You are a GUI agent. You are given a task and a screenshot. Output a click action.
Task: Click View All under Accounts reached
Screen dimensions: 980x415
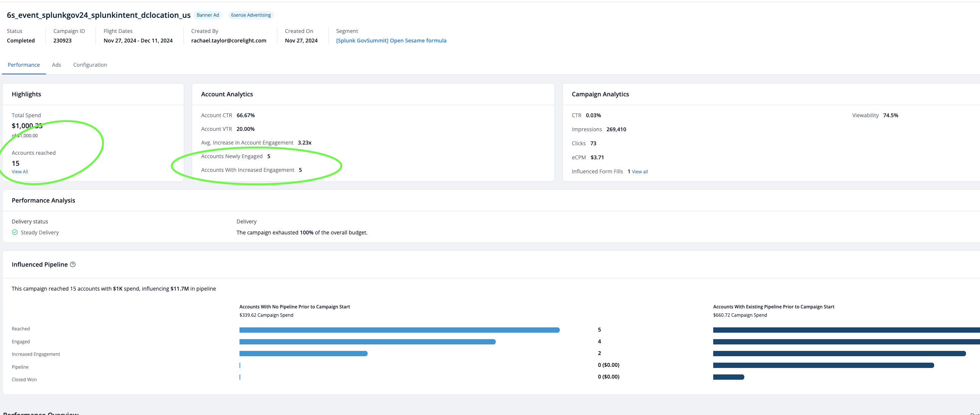click(x=20, y=172)
